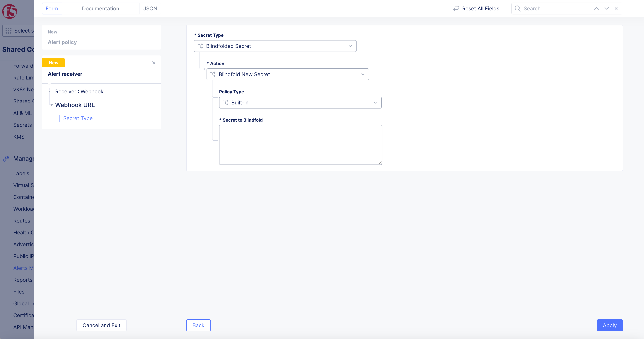
Task: Open the Action dropdown
Action: point(287,74)
